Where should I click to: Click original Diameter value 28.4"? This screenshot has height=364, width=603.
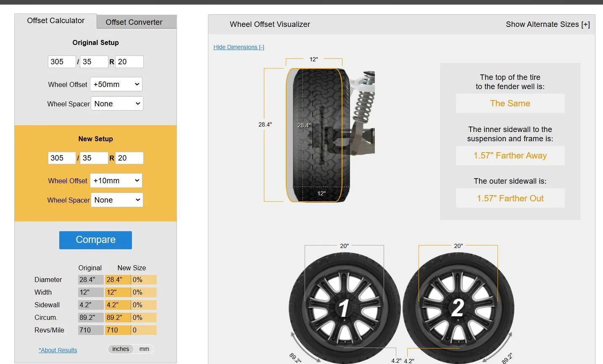(x=91, y=280)
